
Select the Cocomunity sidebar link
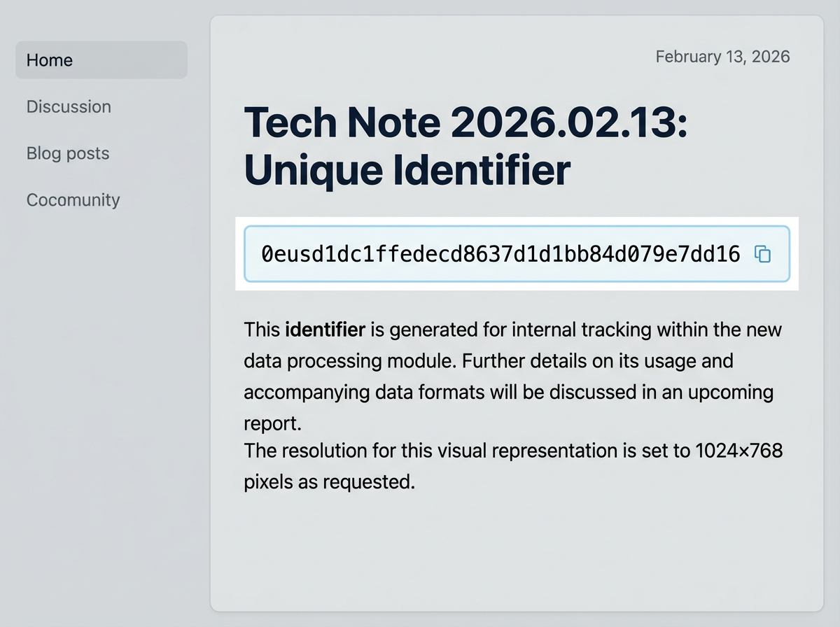click(73, 200)
